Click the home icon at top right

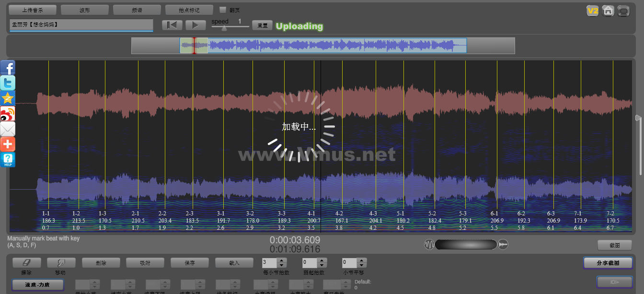[608, 11]
